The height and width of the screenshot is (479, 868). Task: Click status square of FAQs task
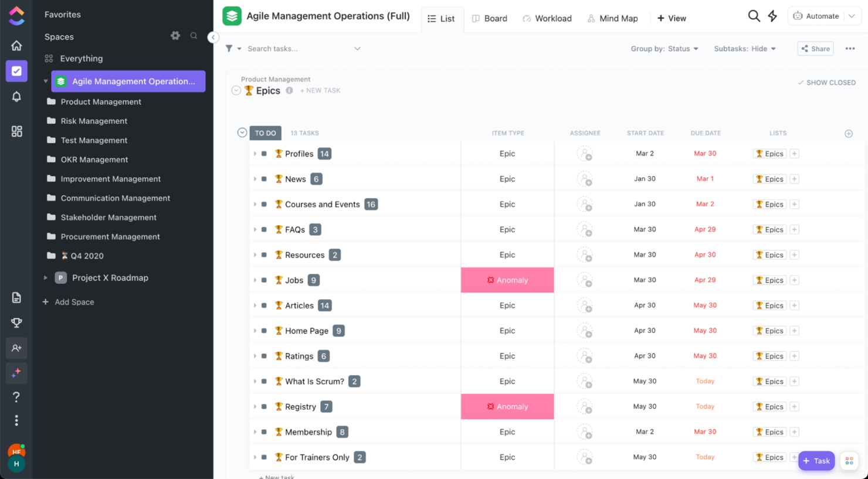264,229
